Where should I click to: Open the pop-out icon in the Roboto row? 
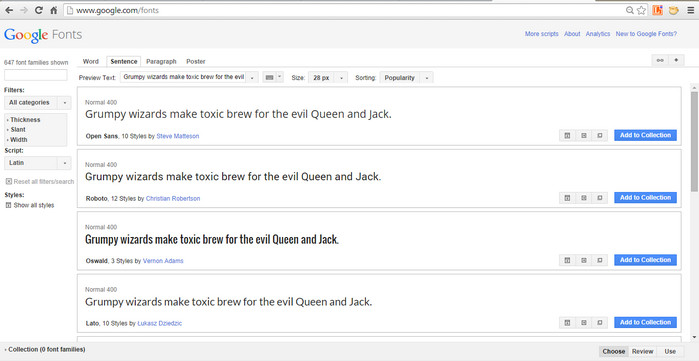click(x=600, y=198)
